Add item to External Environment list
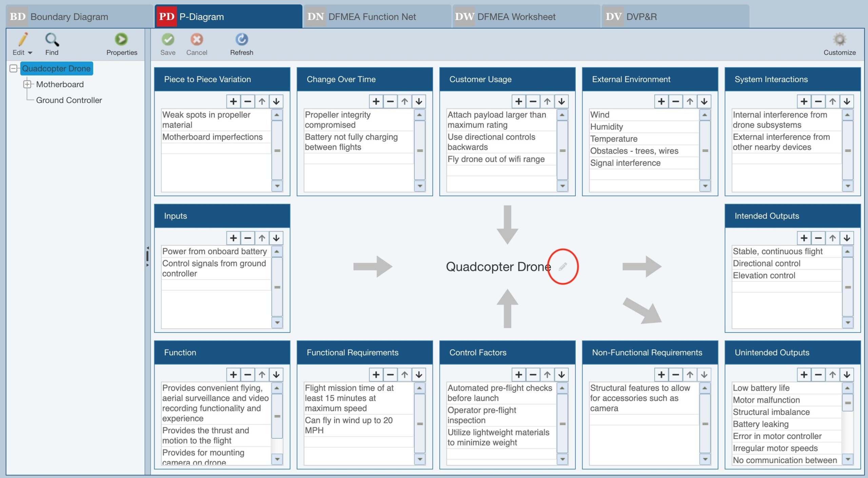The image size is (868, 478). pos(661,101)
